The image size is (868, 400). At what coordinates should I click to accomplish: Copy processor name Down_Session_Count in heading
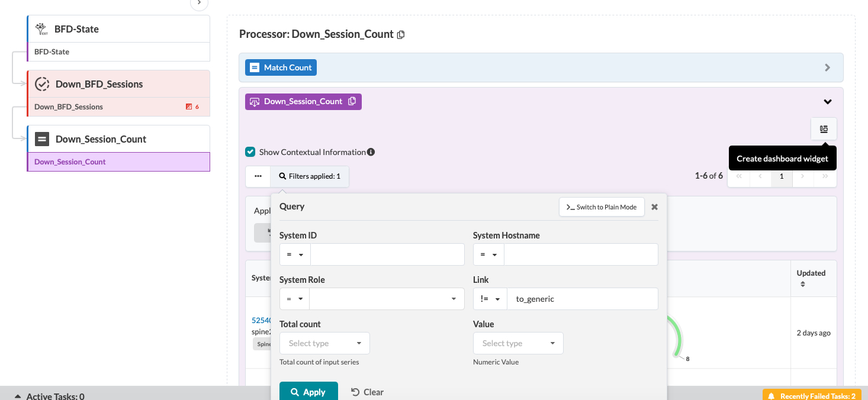(401, 34)
